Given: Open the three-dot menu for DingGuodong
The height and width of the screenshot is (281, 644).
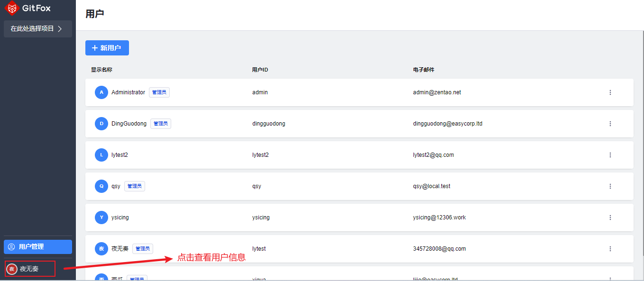Looking at the screenshot, I should [610, 124].
